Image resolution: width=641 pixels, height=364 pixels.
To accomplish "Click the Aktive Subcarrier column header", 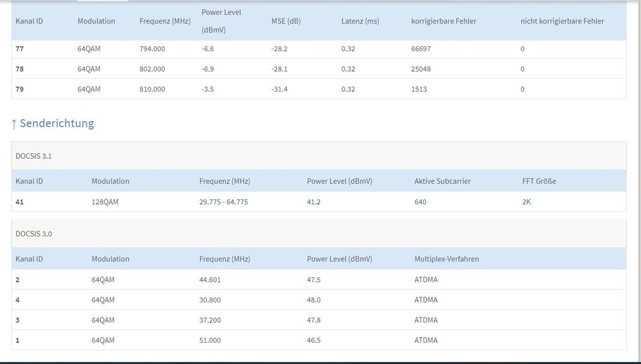I will click(x=442, y=181).
